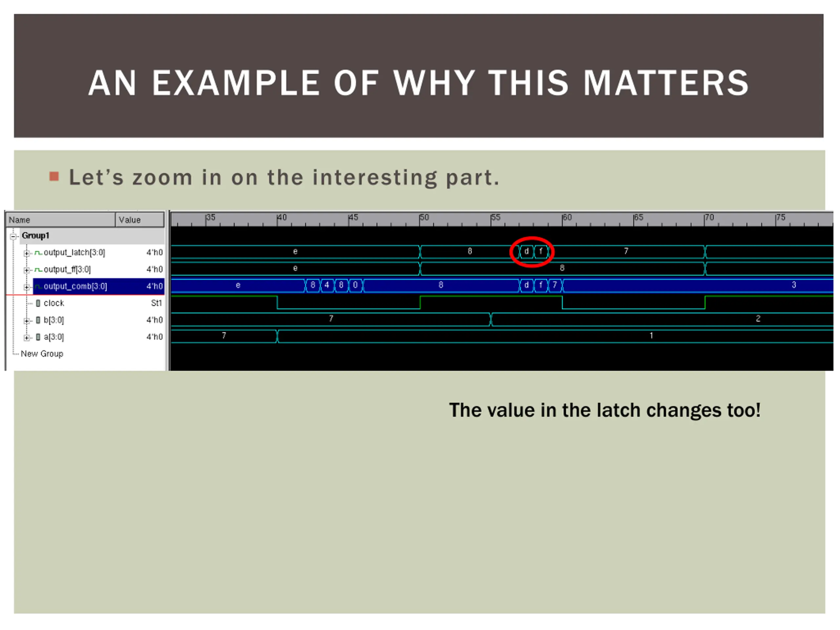
Task: Click the 'd' segment in output_latch waveform
Action: (x=527, y=252)
